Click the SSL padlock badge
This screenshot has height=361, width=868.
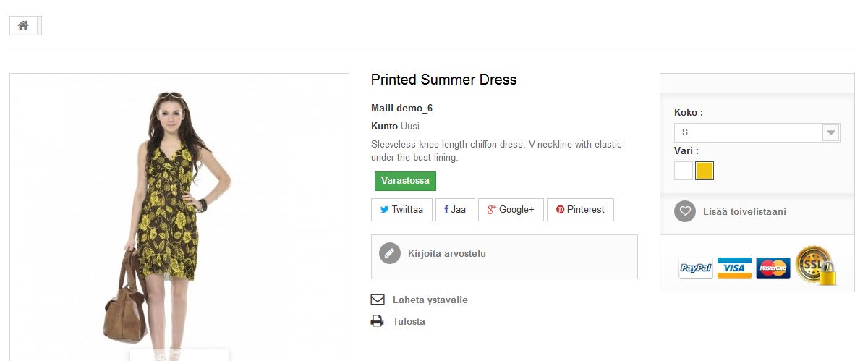pos(816,266)
